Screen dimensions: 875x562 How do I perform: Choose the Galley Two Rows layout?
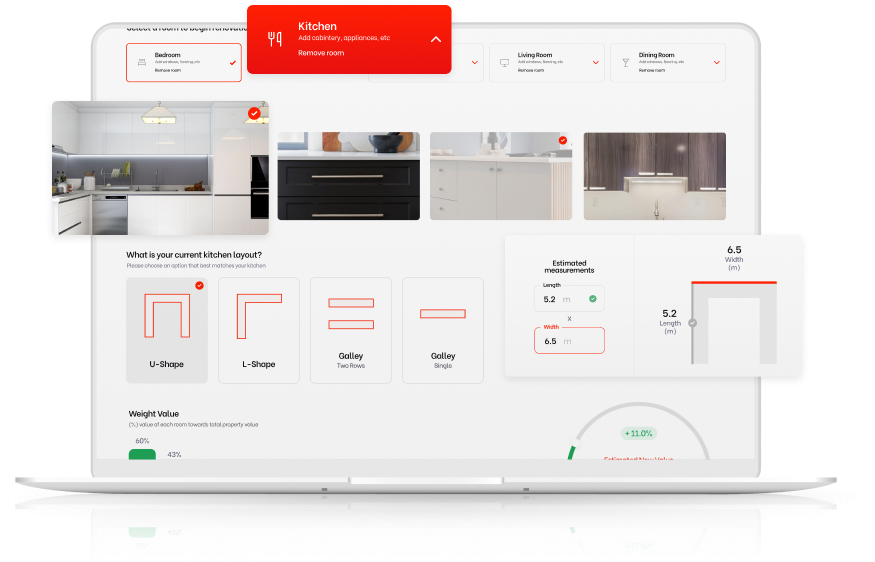point(351,330)
